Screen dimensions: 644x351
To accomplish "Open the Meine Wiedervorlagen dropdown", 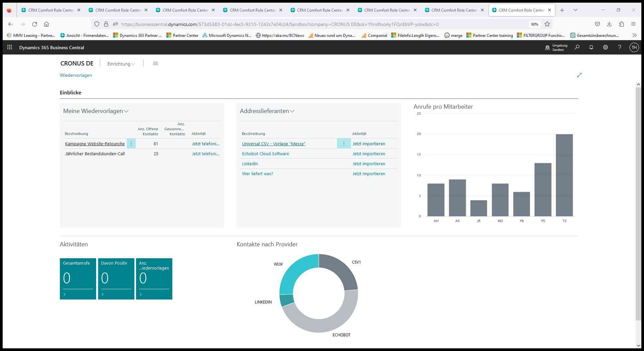I will pyautogui.click(x=126, y=111).
